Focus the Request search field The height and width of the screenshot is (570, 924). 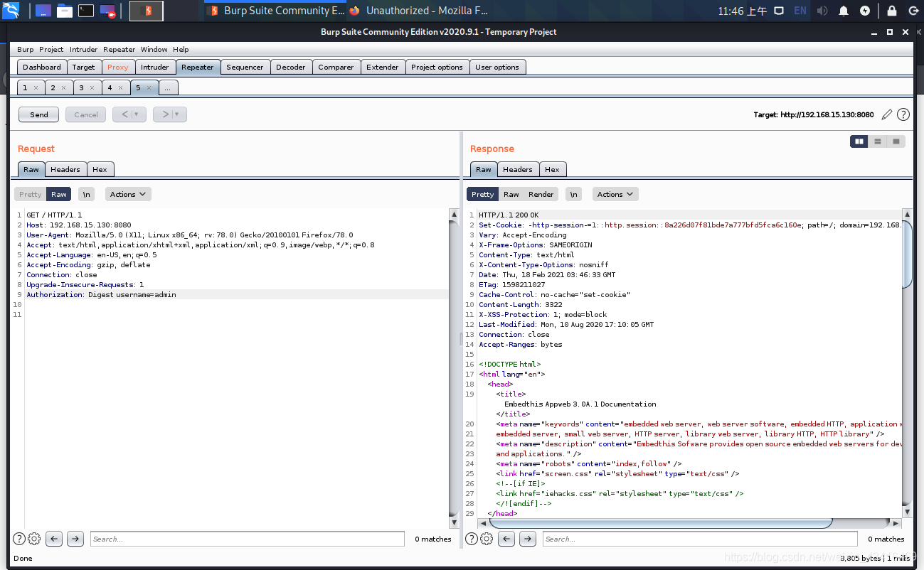pos(248,539)
